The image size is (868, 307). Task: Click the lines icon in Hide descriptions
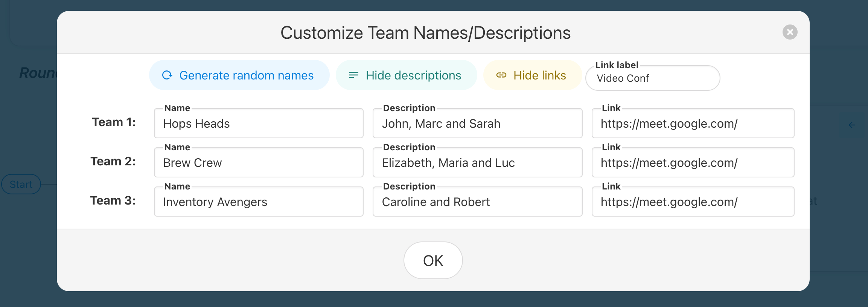pos(353,75)
